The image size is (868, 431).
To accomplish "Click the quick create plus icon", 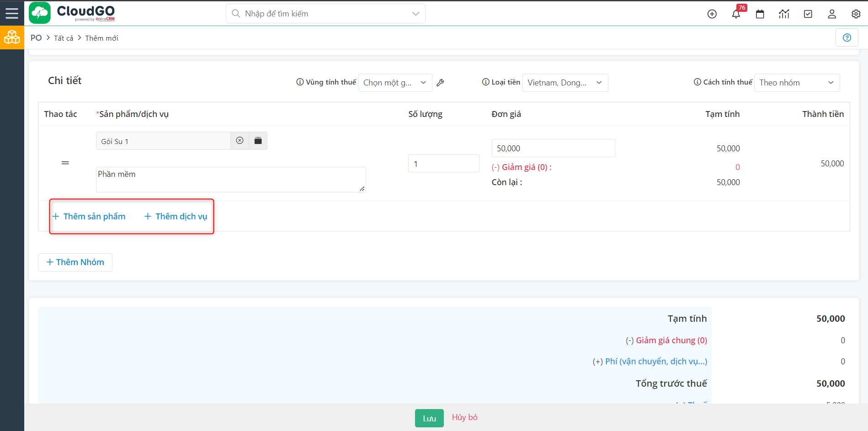I will pos(712,14).
